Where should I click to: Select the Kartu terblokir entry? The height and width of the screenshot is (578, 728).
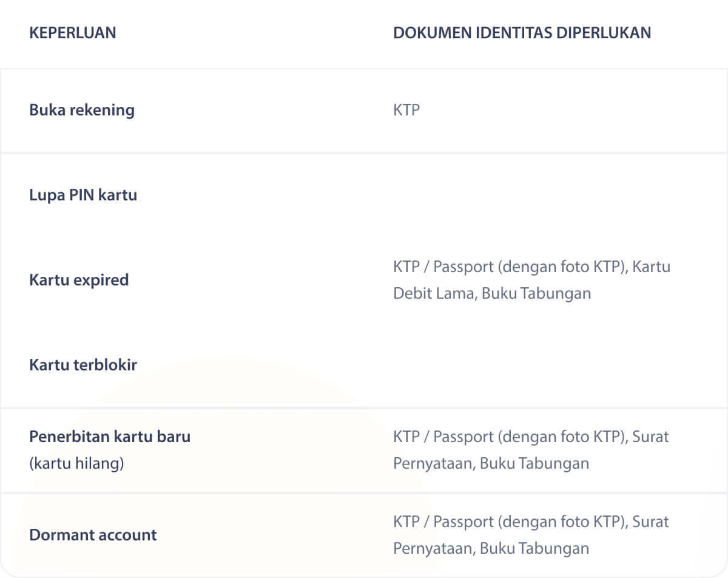(83, 365)
